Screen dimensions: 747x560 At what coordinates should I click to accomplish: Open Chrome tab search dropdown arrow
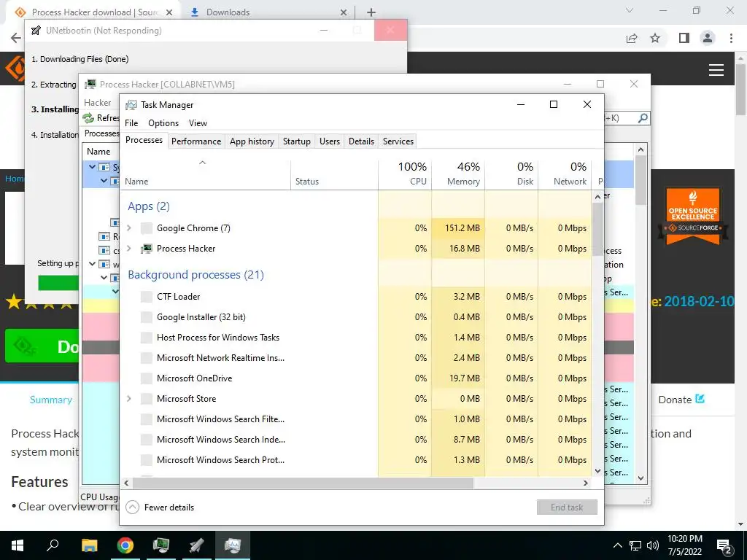(630, 10)
